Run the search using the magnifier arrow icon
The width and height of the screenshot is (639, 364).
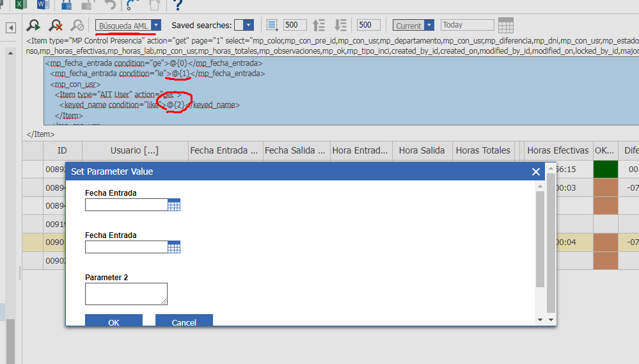point(33,26)
